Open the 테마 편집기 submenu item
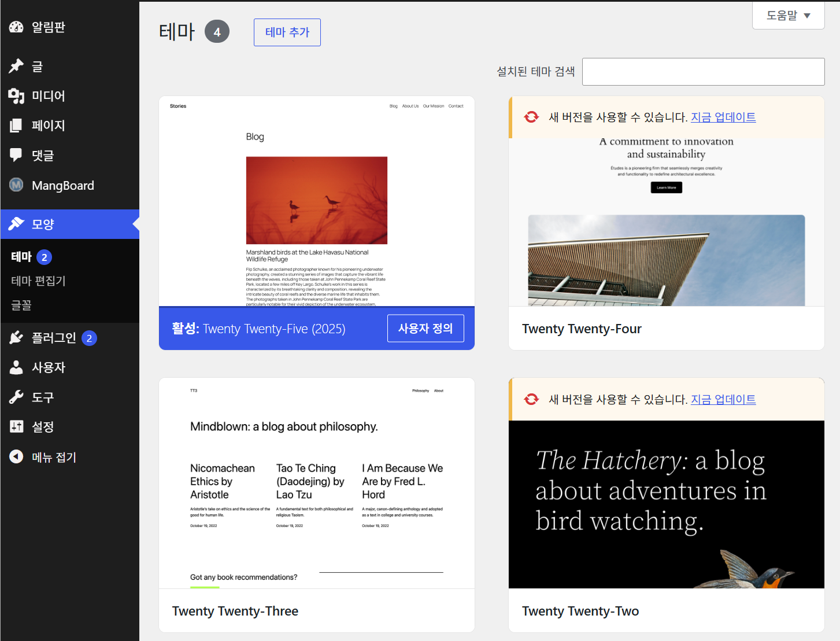The height and width of the screenshot is (641, 840). [38, 281]
